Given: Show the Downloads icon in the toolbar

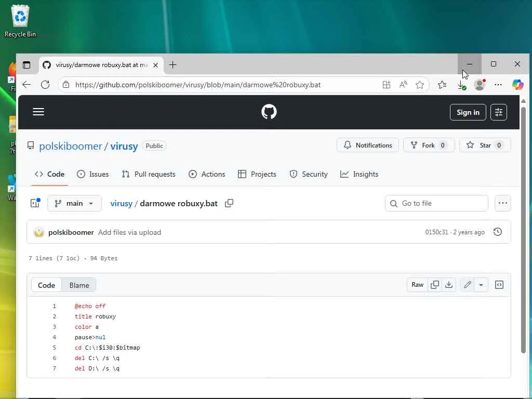Looking at the screenshot, I should tap(461, 85).
